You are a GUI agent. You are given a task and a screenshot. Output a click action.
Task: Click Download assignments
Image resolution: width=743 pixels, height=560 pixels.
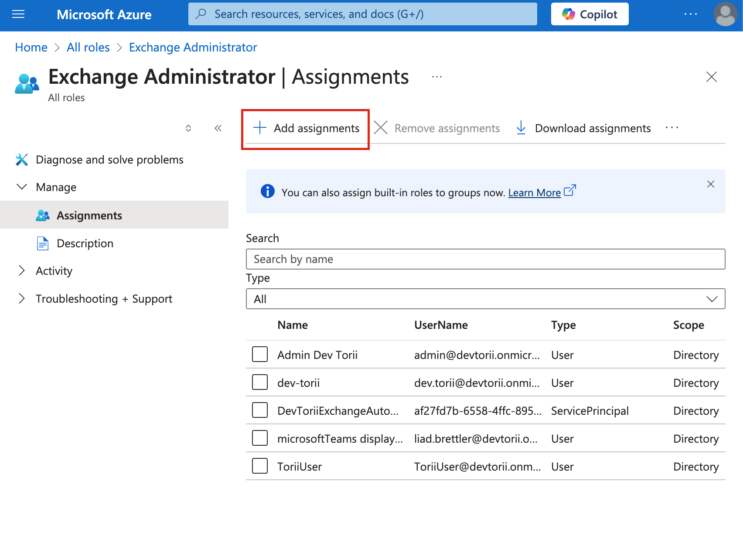click(583, 128)
